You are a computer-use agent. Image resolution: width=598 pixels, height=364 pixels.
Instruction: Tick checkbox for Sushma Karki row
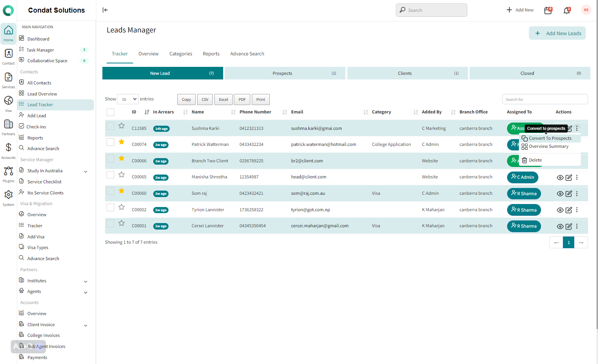(110, 126)
